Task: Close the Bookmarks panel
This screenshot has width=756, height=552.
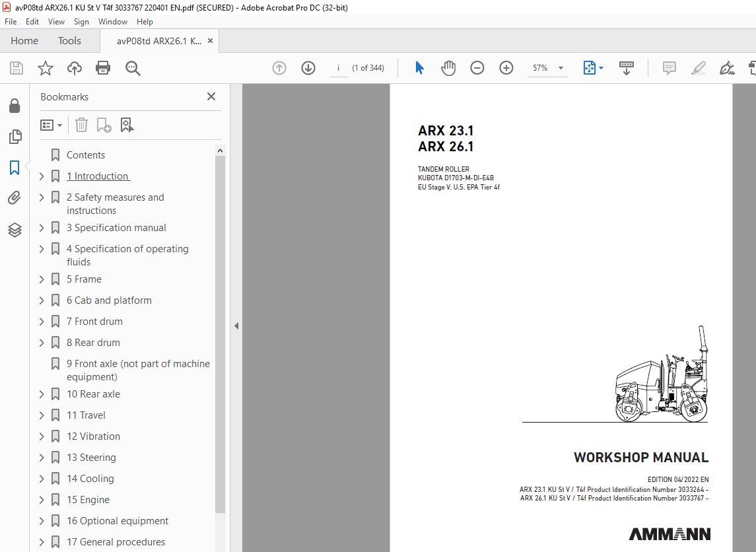Action: point(211,96)
